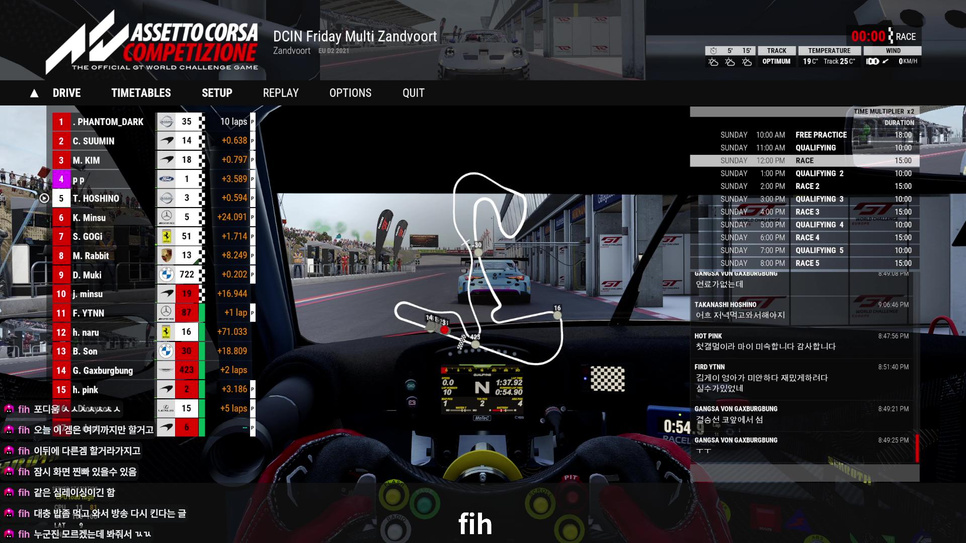Click the Ford logo in the p p row
The width and height of the screenshot is (966, 543).
point(166,180)
